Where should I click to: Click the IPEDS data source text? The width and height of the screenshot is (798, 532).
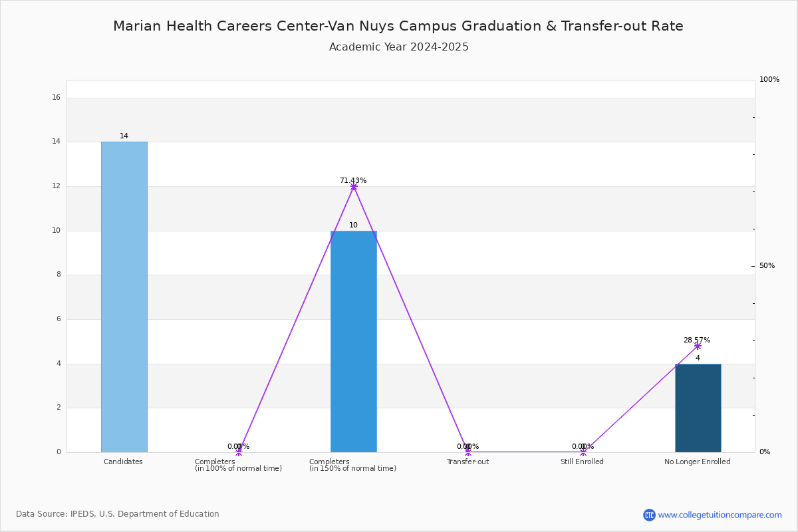click(118, 514)
